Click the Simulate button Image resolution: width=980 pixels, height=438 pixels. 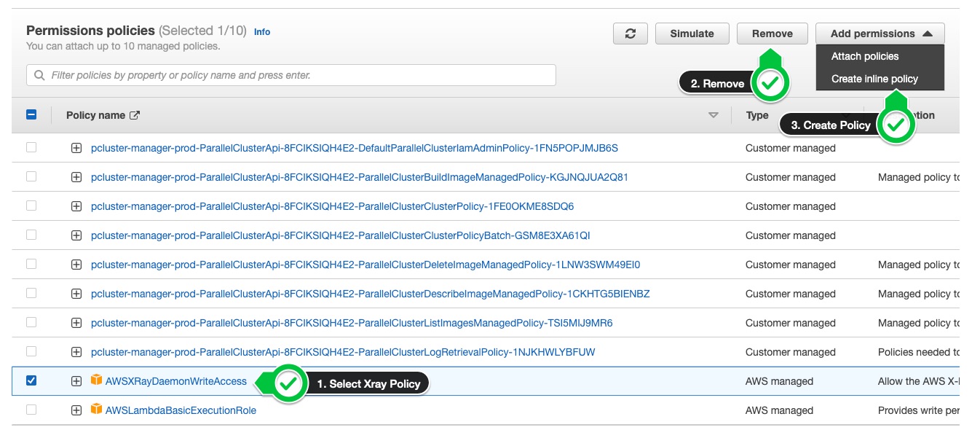[x=691, y=33]
